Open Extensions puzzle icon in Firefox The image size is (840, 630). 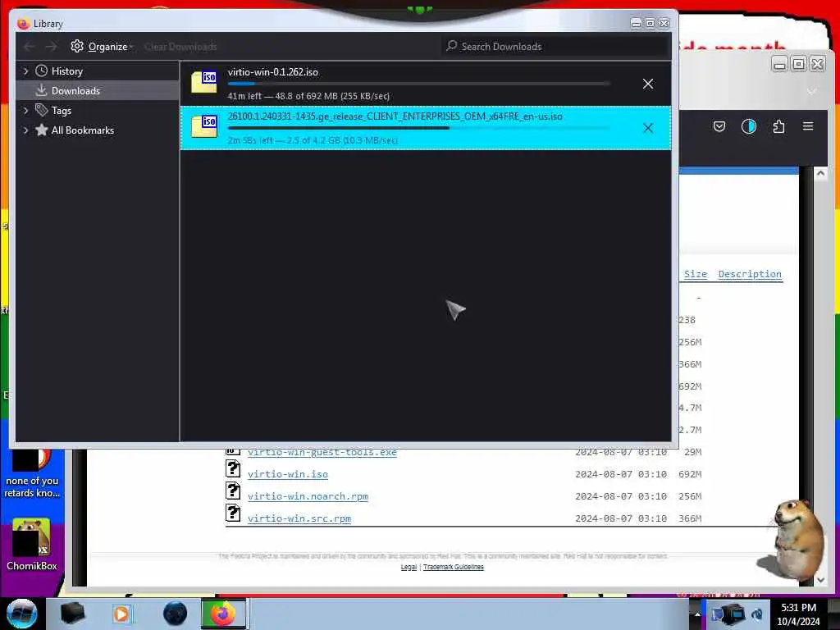[778, 126]
